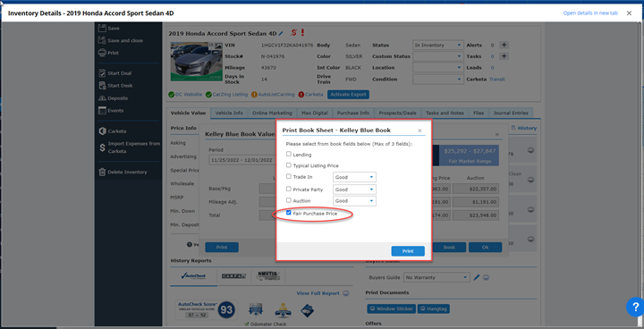Select the AutoCheck history report logo
The image size is (644, 329).
193,276
